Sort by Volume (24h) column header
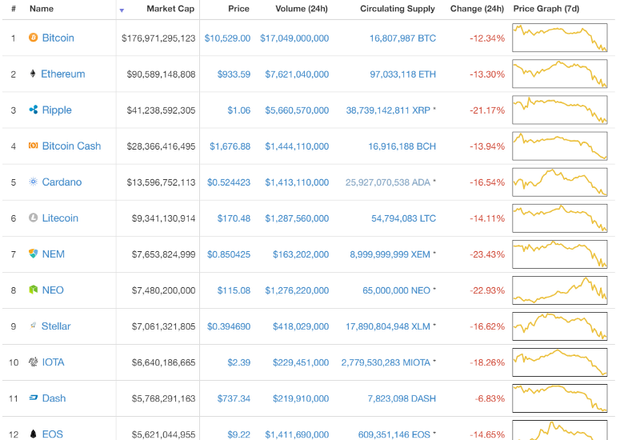This screenshot has height=440, width=640. (301, 9)
